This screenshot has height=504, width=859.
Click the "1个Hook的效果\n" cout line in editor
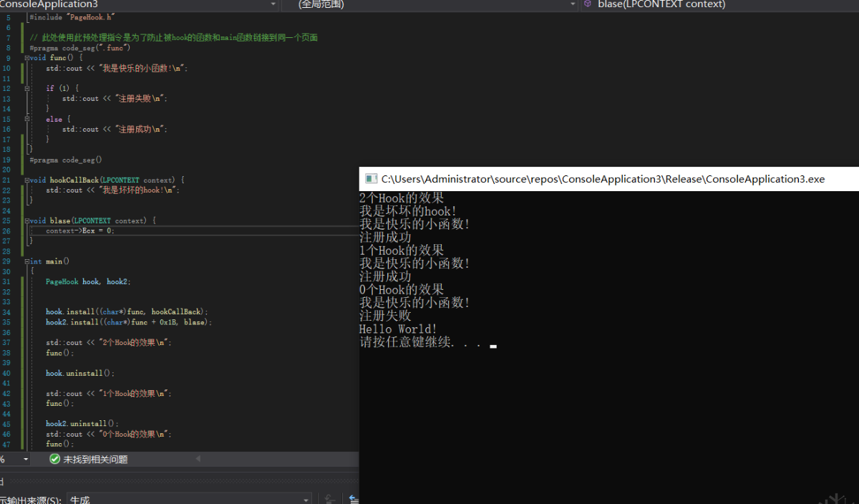coord(110,394)
